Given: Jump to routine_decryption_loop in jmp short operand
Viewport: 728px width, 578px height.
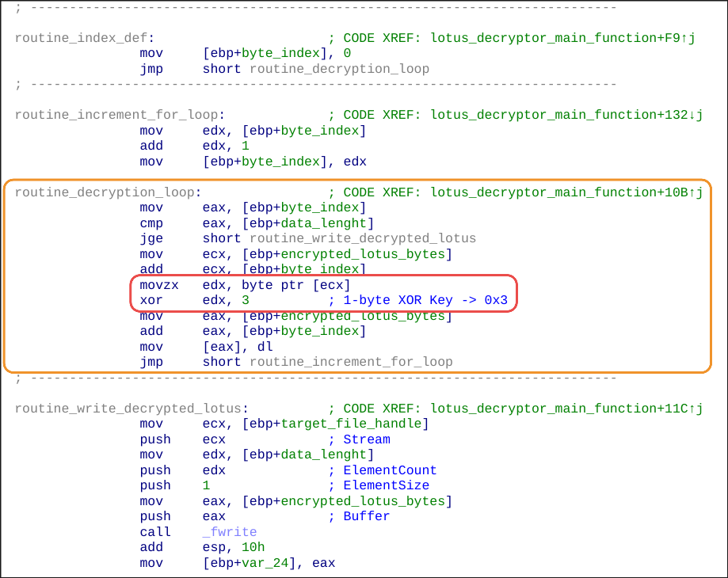Looking at the screenshot, I should [339, 69].
